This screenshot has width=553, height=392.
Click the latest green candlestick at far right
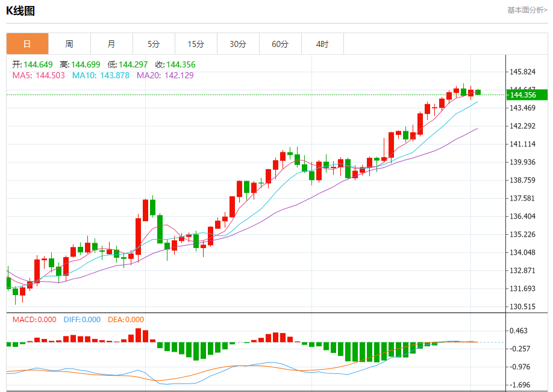[x=478, y=92]
